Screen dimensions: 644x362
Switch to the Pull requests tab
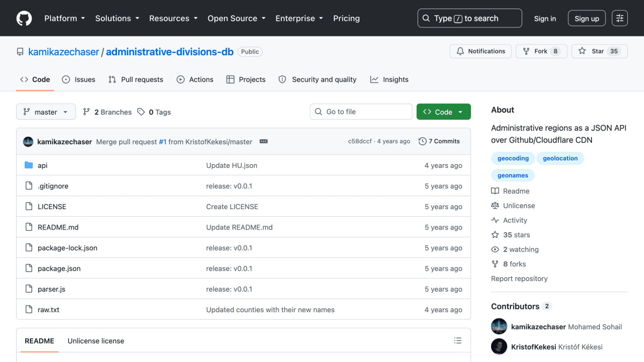136,79
